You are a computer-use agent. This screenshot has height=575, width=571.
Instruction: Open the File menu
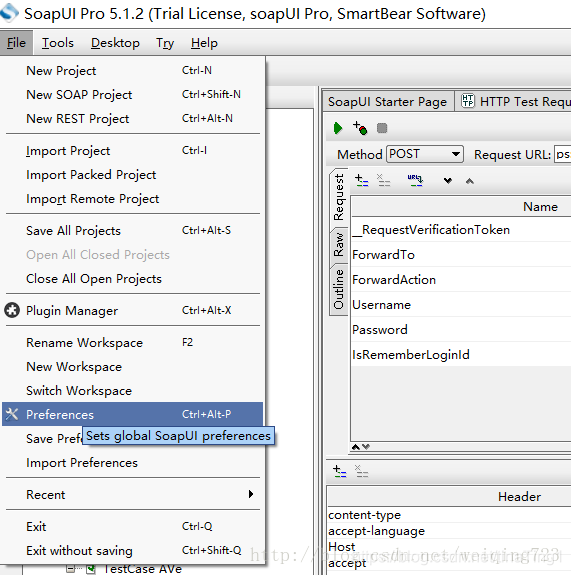tap(16, 43)
